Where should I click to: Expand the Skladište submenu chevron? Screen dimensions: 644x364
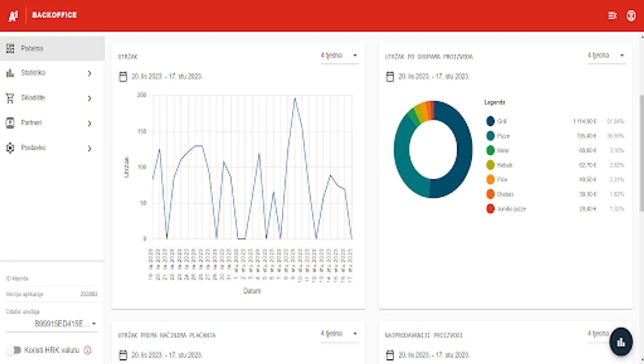click(90, 98)
